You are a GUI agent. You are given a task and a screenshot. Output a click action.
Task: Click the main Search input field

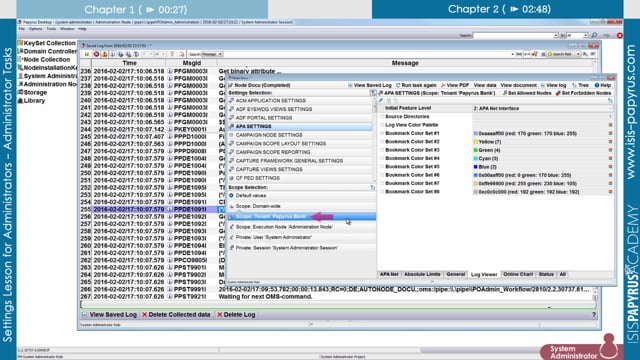[513, 36]
